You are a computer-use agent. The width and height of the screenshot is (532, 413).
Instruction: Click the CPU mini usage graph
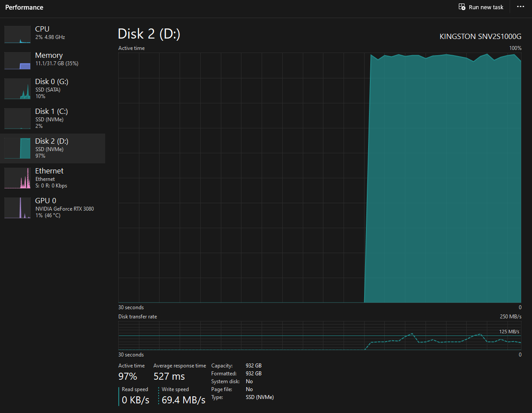coord(18,34)
